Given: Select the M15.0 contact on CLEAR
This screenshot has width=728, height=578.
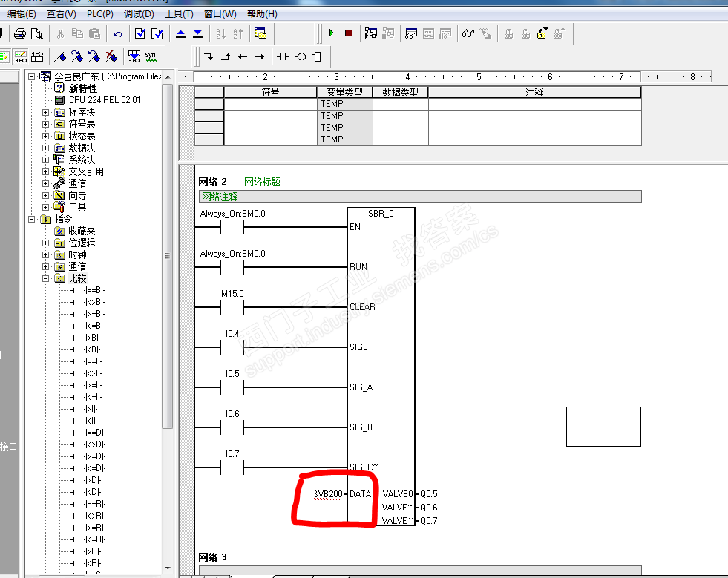Looking at the screenshot, I should pos(232,306).
